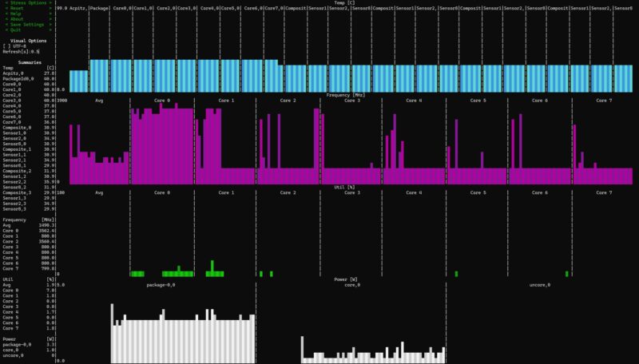The height and width of the screenshot is (364, 639).
Task: Click the Util [%] graph title
Action: tap(345, 188)
